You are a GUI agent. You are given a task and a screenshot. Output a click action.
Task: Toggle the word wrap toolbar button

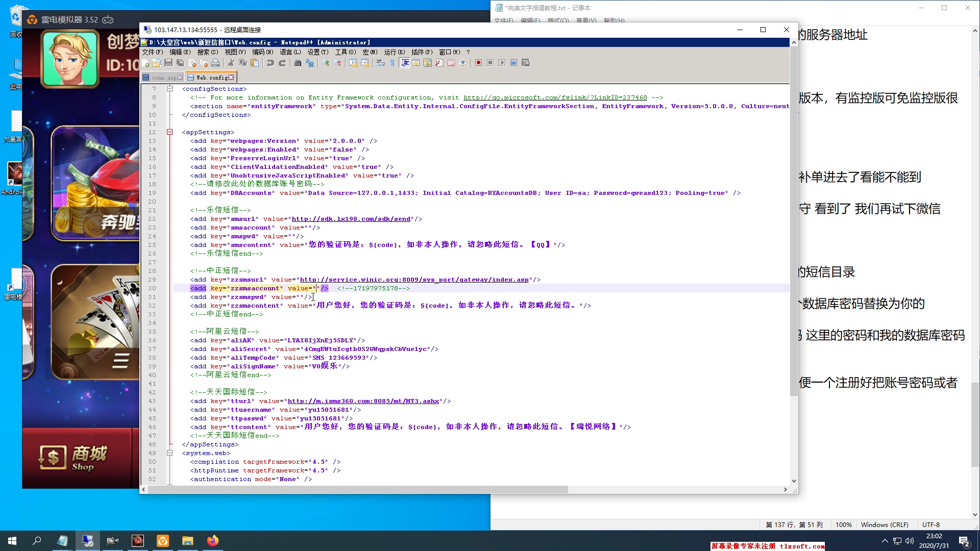(x=380, y=63)
